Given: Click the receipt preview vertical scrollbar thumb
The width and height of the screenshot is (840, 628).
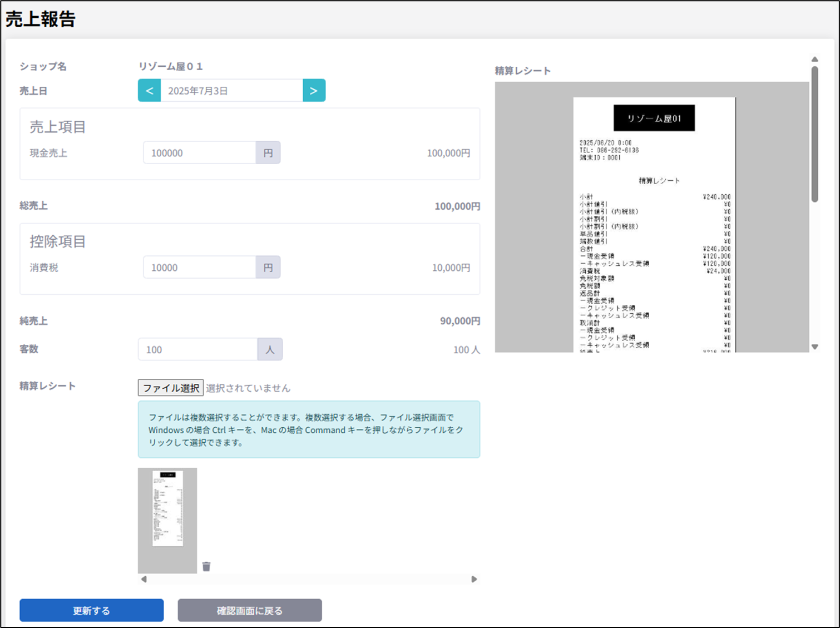Looking at the screenshot, I should coord(814,133).
